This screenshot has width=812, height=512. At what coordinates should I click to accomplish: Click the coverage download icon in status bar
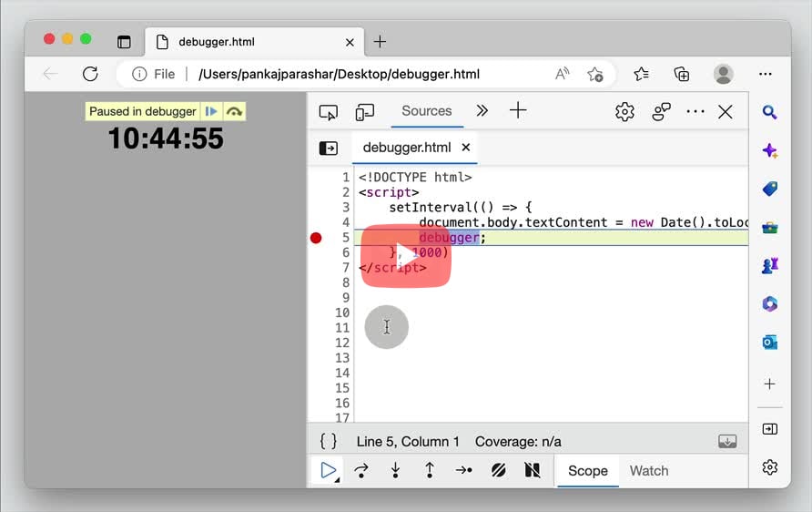(x=727, y=442)
